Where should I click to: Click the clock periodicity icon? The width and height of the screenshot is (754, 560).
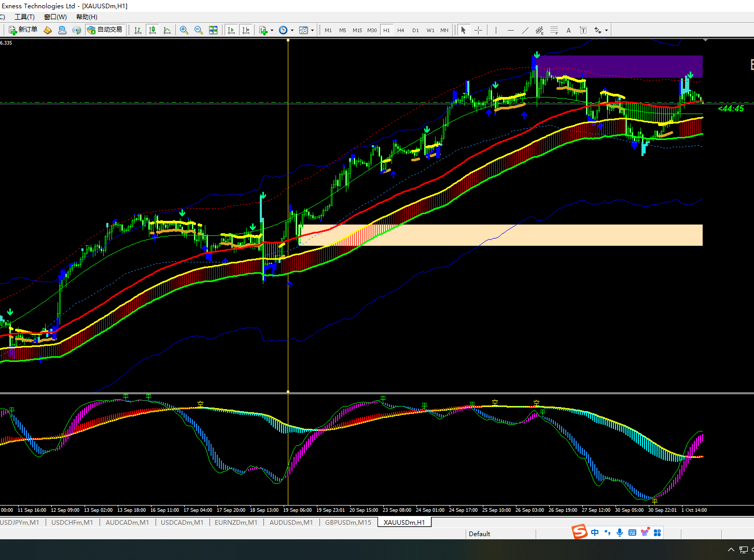(283, 30)
